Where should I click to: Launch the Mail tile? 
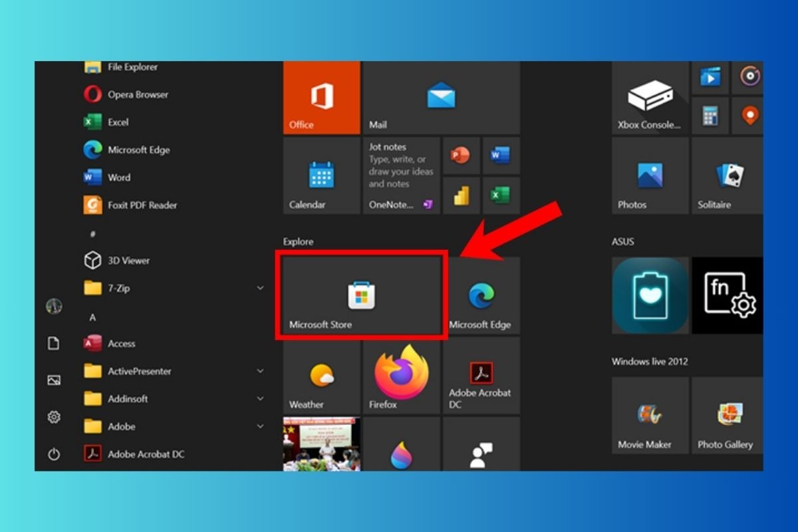442,98
